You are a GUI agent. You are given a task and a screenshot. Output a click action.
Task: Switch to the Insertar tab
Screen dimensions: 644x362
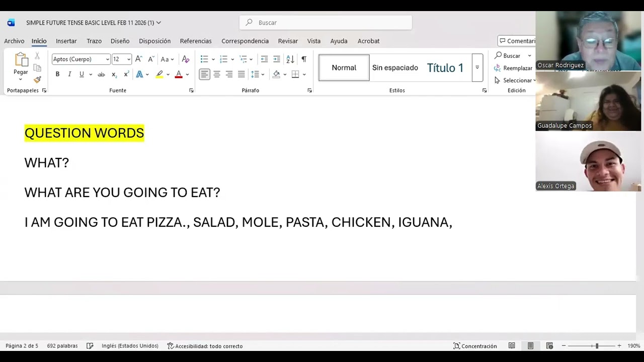point(66,41)
